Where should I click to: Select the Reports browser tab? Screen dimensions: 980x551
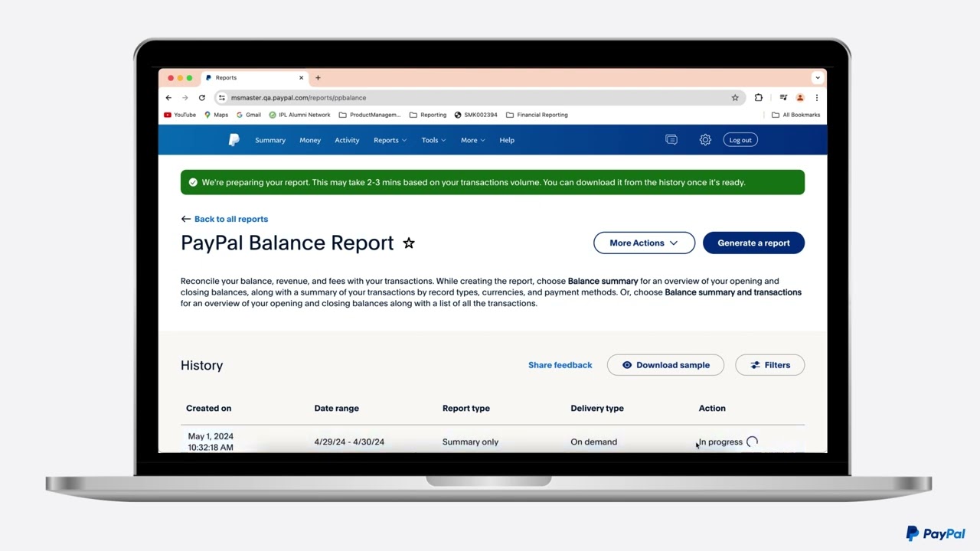point(255,77)
